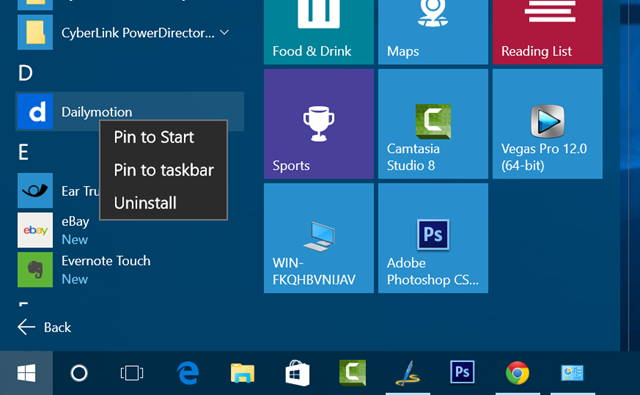Screen dimensions: 640x395
Task: Open Camtasia from the taskbar
Action: click(353, 372)
